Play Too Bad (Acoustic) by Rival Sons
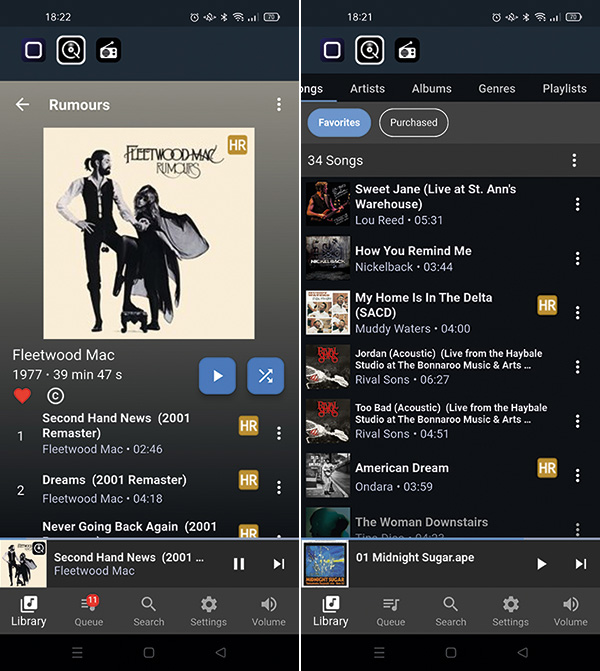The height and width of the screenshot is (671, 600). point(451,421)
